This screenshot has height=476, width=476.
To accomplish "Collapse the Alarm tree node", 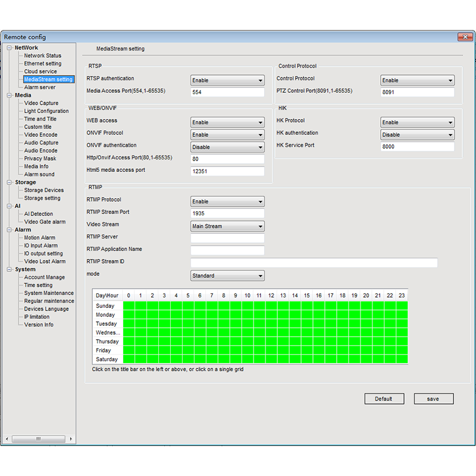I will tap(10, 230).
